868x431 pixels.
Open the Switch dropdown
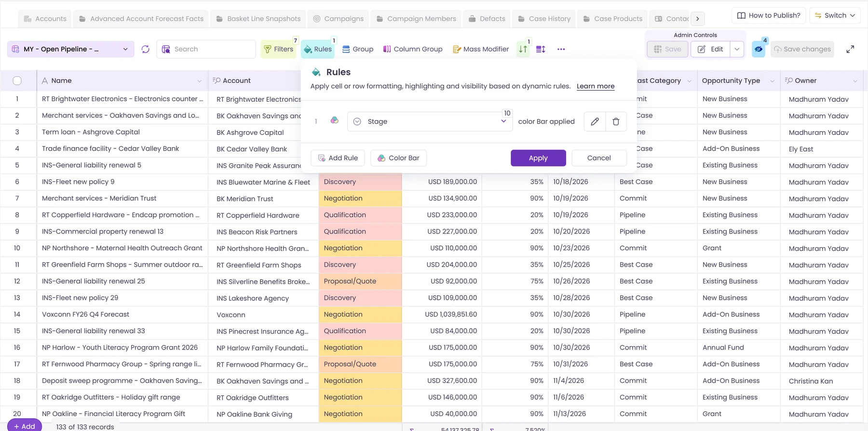point(835,15)
